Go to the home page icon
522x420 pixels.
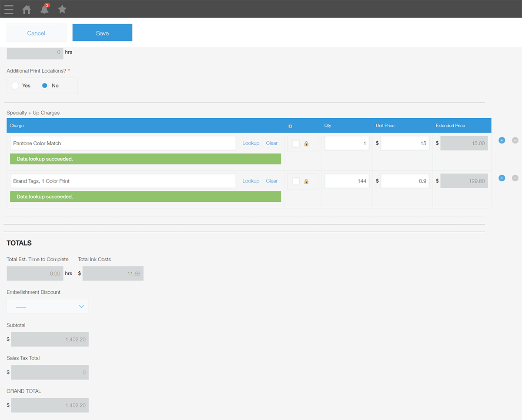pos(27,9)
